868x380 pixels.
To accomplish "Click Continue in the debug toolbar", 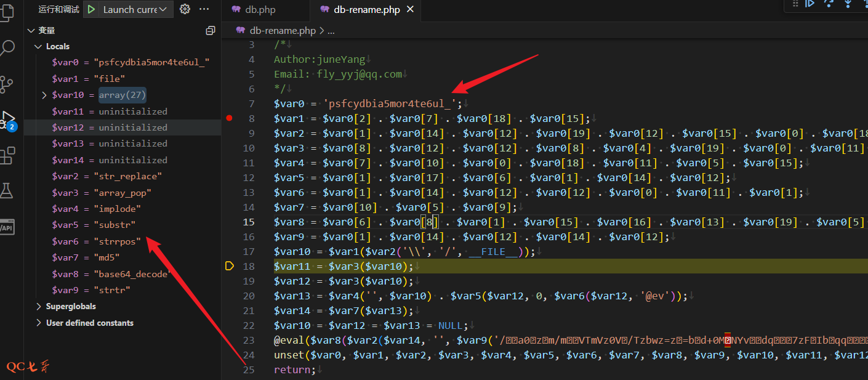I will (810, 4).
